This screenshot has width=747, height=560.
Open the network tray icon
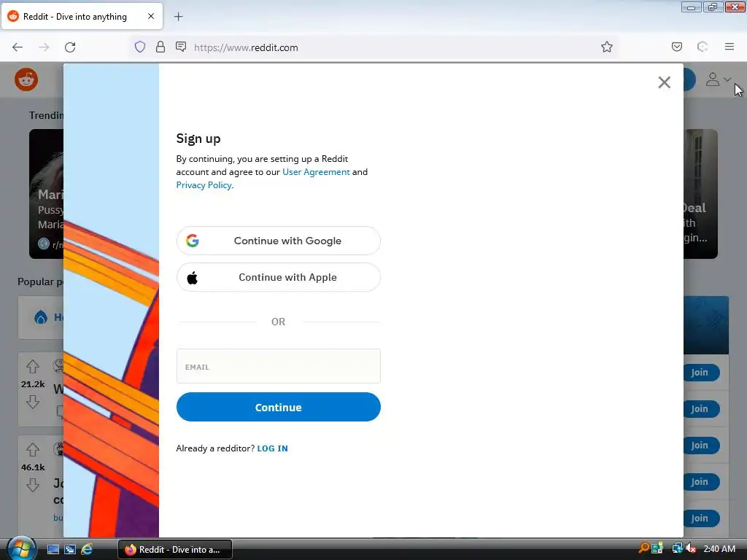(677, 548)
